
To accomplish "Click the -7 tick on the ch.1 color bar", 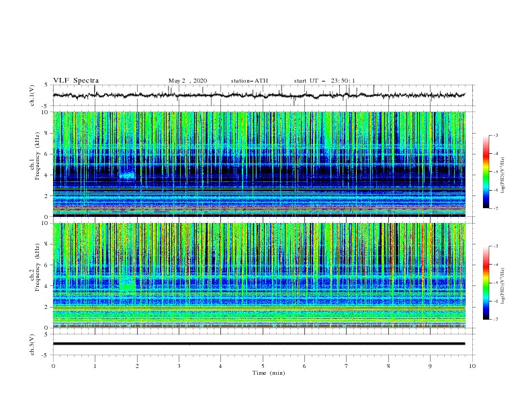I will (496, 208).
